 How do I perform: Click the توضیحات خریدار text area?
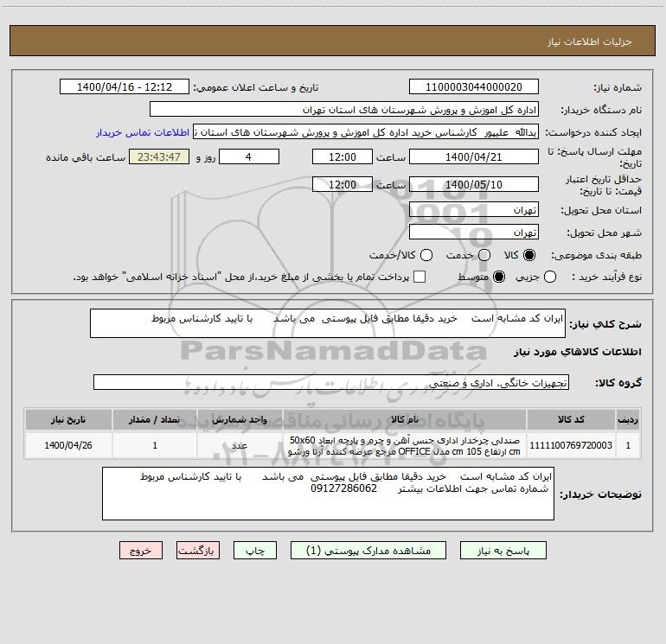328,494
